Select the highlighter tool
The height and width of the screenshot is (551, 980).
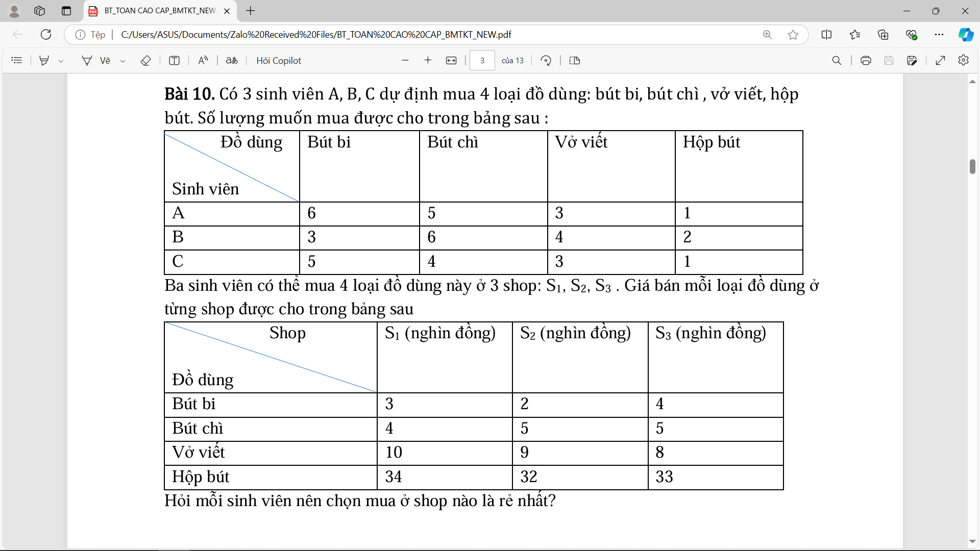point(44,60)
